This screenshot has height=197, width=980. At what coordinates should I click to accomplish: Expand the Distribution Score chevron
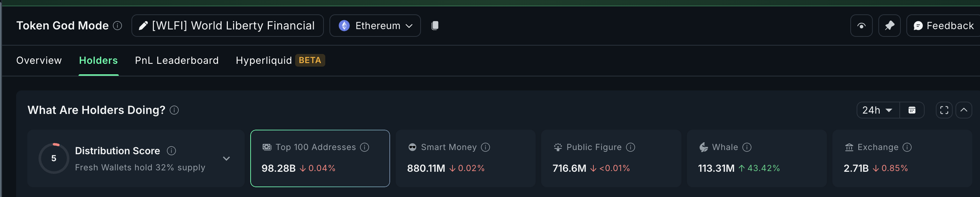click(x=226, y=158)
